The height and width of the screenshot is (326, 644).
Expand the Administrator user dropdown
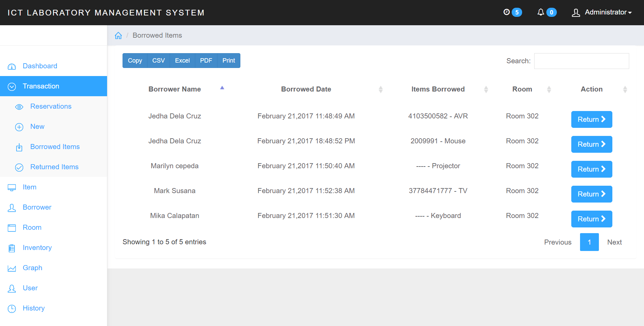(x=602, y=12)
